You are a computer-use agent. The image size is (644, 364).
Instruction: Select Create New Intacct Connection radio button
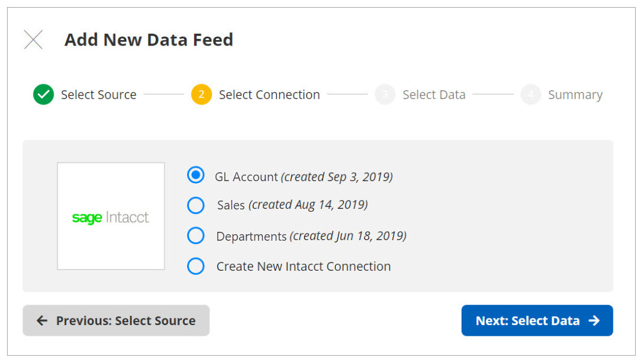point(195,266)
